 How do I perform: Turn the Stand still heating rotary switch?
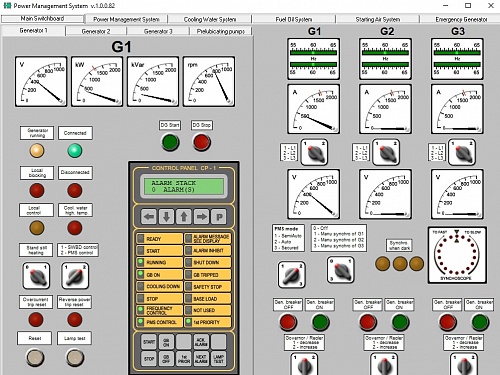(36, 276)
